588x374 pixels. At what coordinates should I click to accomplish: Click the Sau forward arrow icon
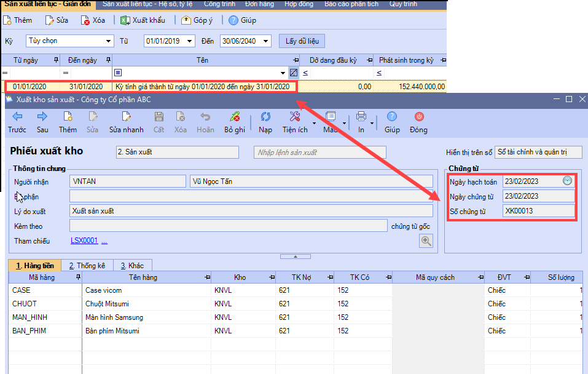pyautogui.click(x=42, y=116)
